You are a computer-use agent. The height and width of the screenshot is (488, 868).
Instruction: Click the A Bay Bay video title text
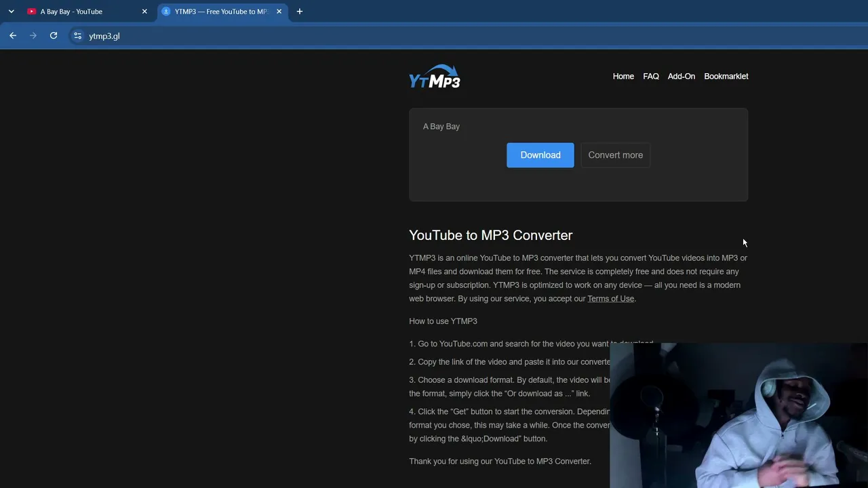pos(441,127)
